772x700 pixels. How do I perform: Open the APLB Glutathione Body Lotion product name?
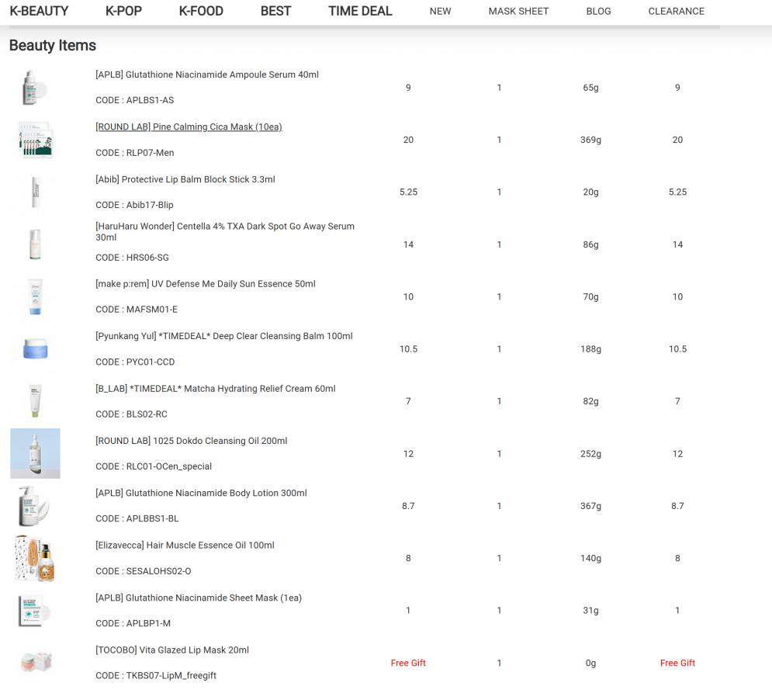201,493
